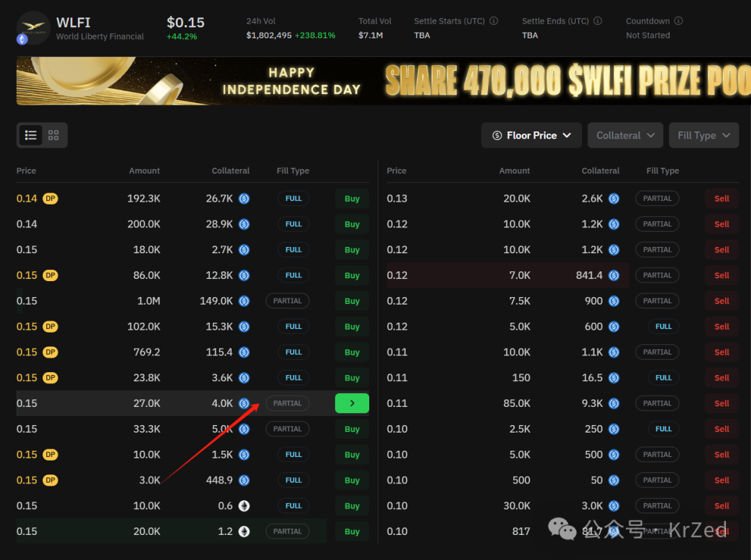
Task: Click PARTIAL tag on 20.0K sell row
Action: (657, 198)
